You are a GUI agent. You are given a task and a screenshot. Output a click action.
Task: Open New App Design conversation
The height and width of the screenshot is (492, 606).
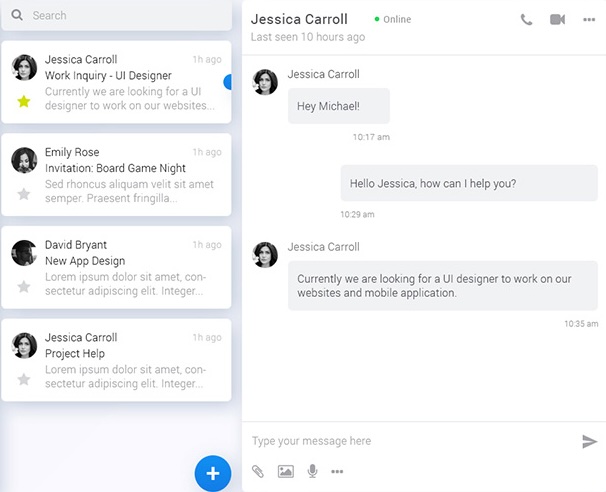116,267
